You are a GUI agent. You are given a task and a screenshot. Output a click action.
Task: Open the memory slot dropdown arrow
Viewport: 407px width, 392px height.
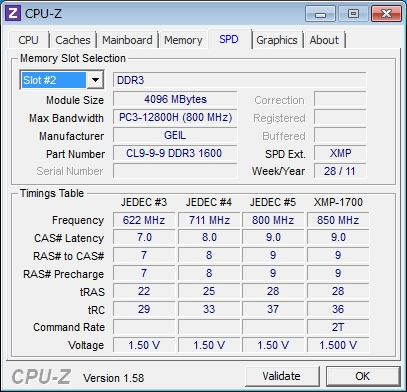pos(95,80)
